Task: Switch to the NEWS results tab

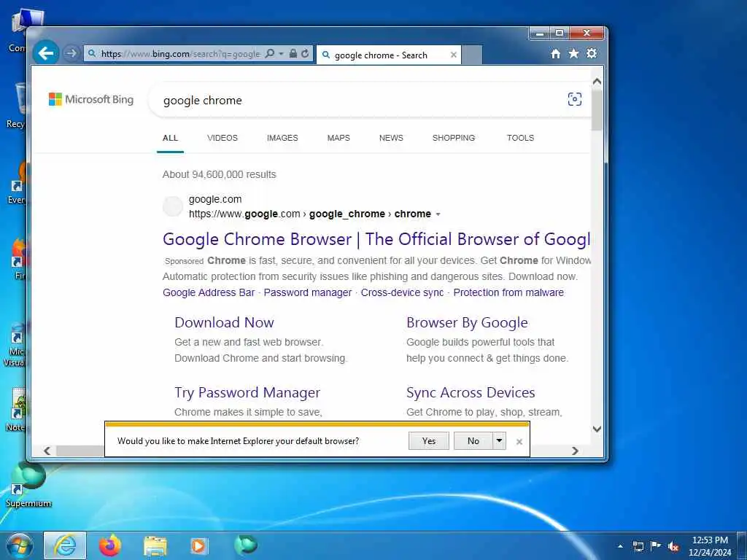Action: [391, 138]
